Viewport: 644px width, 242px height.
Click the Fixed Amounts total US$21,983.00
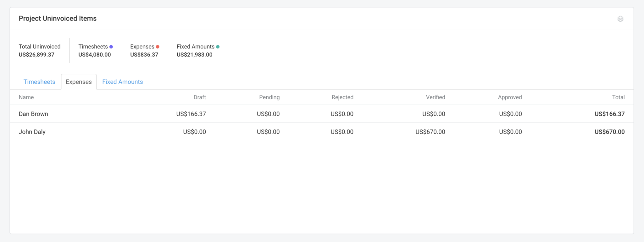click(x=194, y=55)
